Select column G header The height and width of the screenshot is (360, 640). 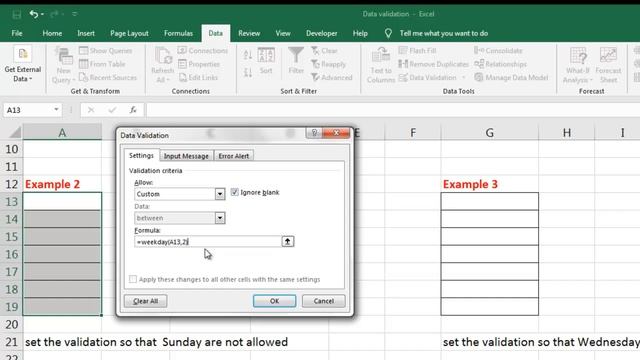point(489,133)
